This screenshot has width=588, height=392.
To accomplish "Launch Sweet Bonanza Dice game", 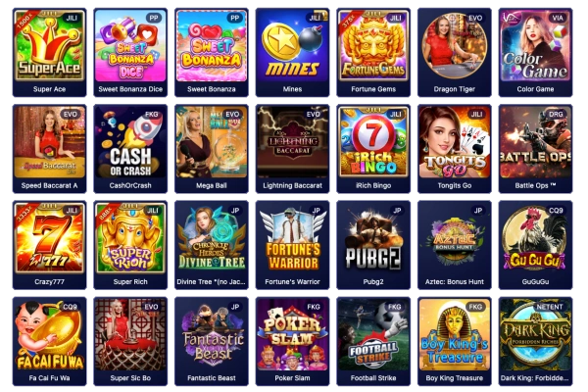I will click(x=130, y=53).
